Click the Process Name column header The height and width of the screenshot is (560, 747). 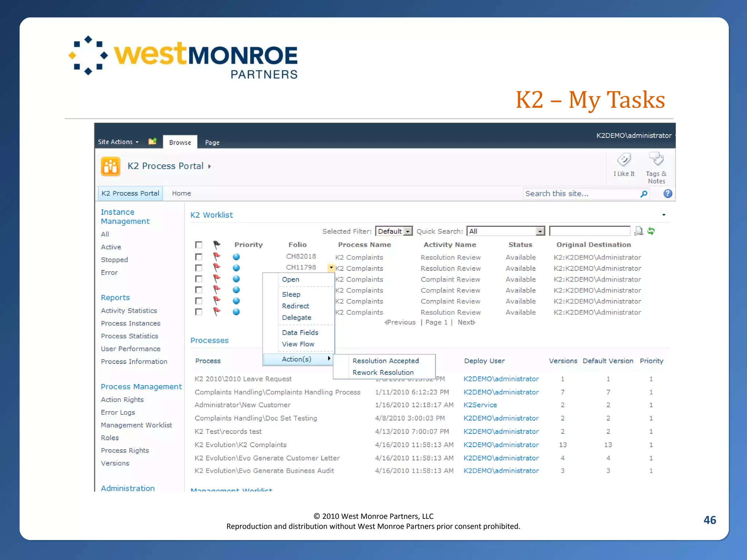pos(364,245)
